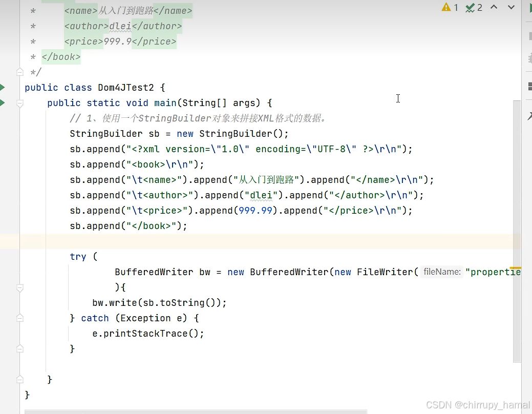The height and width of the screenshot is (414, 532).
Task: Collapse the Javadoc comment block fold marker
Action: coord(19,72)
